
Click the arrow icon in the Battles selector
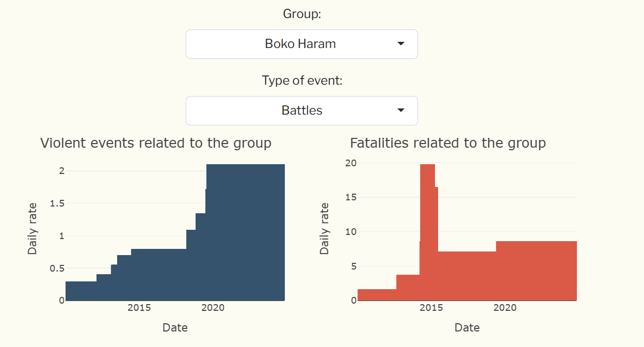point(401,111)
